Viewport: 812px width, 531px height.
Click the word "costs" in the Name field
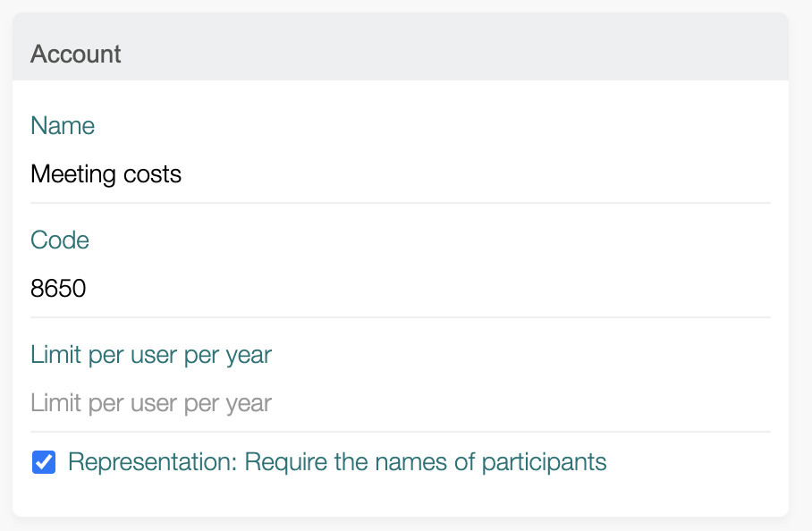[153, 173]
